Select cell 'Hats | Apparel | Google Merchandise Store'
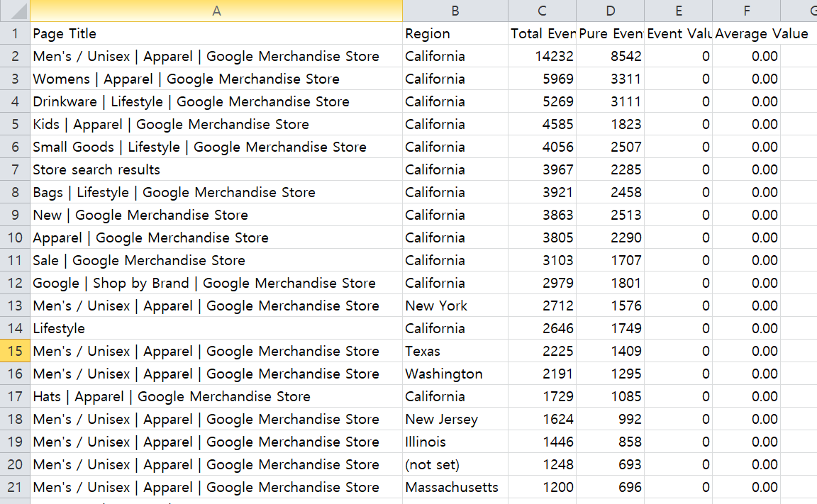Screen dimensions: 817x504 tap(216, 397)
